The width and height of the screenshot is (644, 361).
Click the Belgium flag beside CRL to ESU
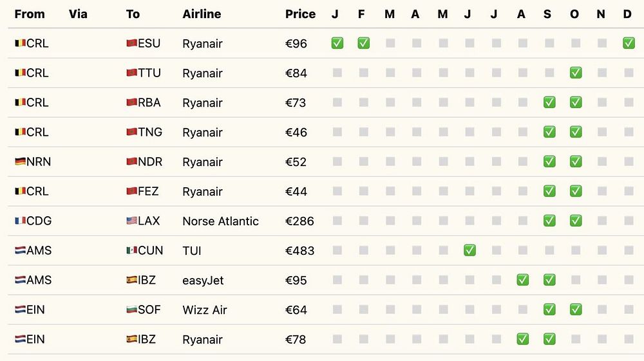pyautogui.click(x=19, y=44)
